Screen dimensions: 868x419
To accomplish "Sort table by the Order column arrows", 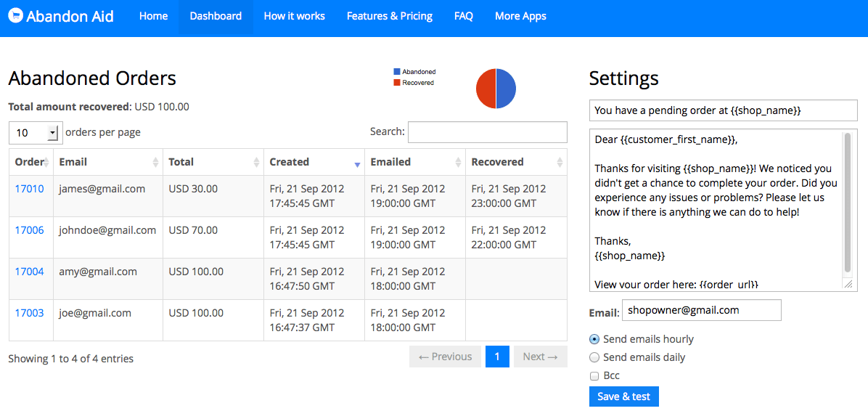I will [47, 163].
